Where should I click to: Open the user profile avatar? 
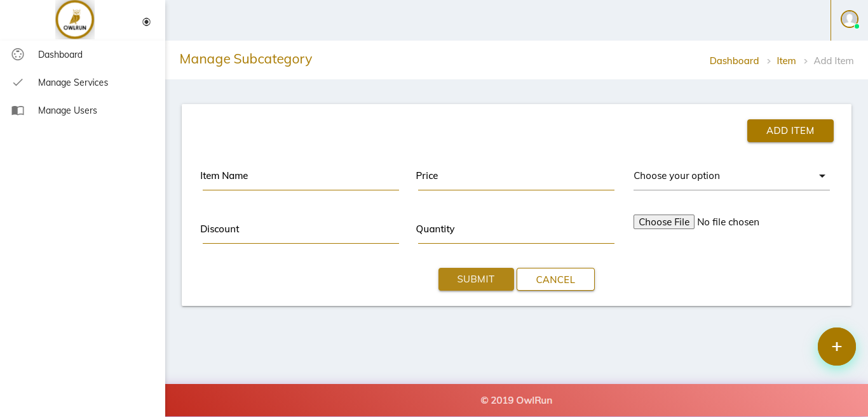pos(849,19)
